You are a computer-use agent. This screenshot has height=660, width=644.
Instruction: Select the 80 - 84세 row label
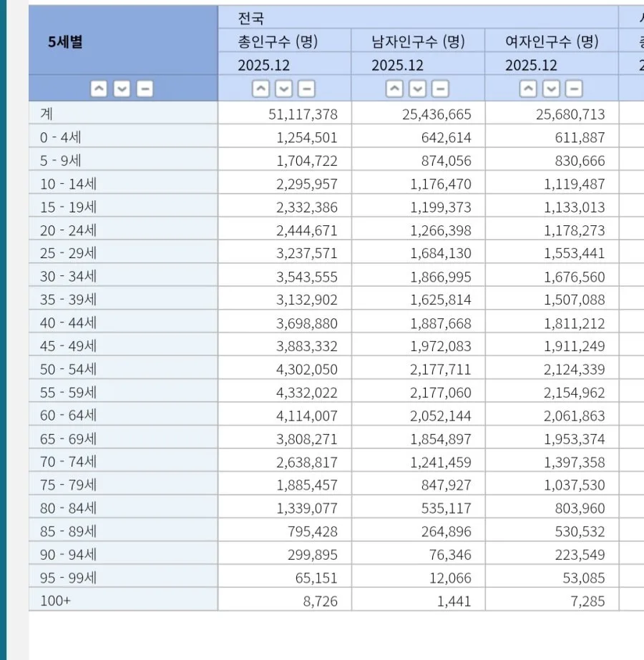click(x=123, y=507)
